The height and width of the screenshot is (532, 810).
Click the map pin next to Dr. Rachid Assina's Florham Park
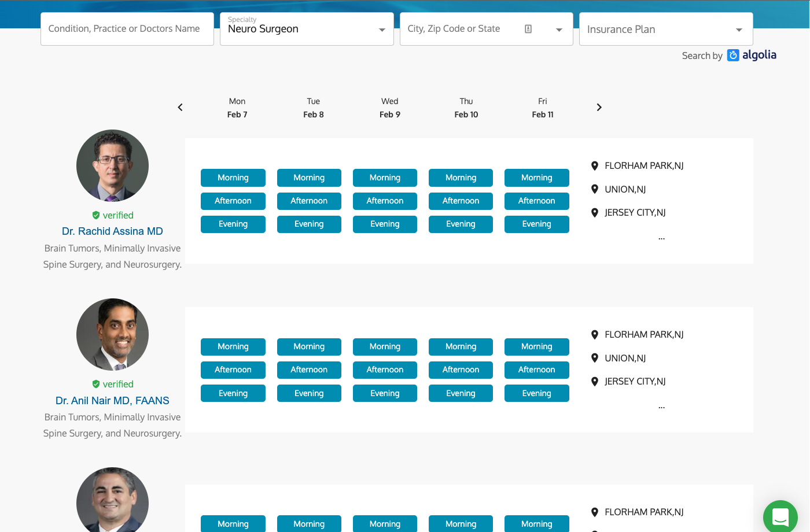click(594, 166)
